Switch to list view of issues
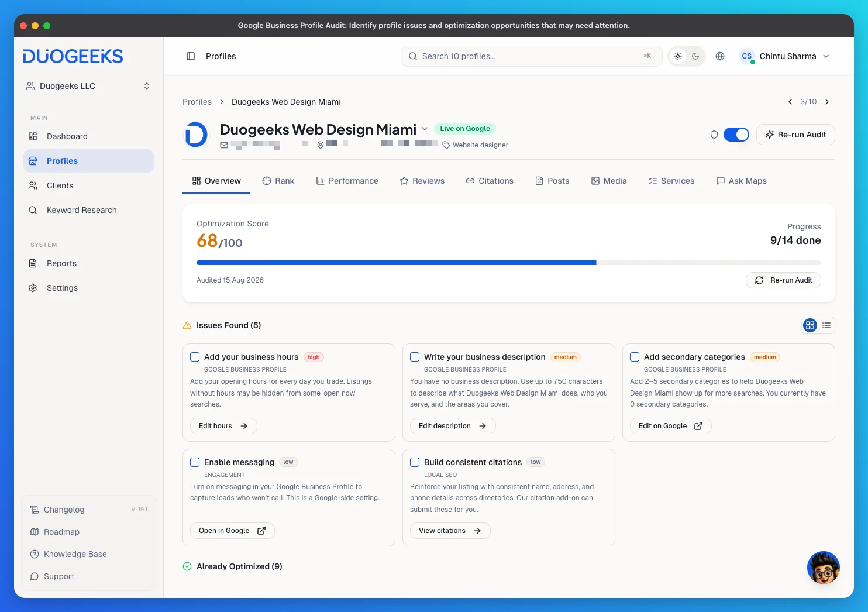Screen dimensions: 868x612 (x=826, y=325)
